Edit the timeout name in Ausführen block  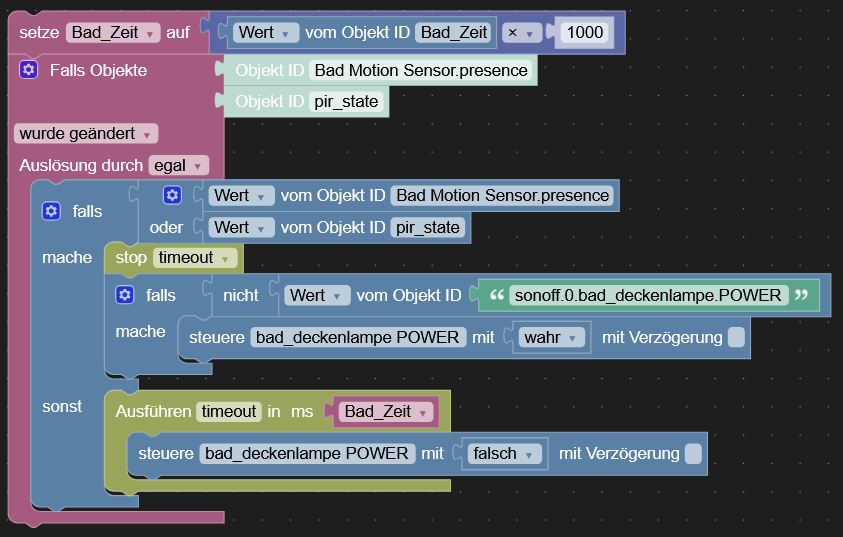click(x=228, y=411)
